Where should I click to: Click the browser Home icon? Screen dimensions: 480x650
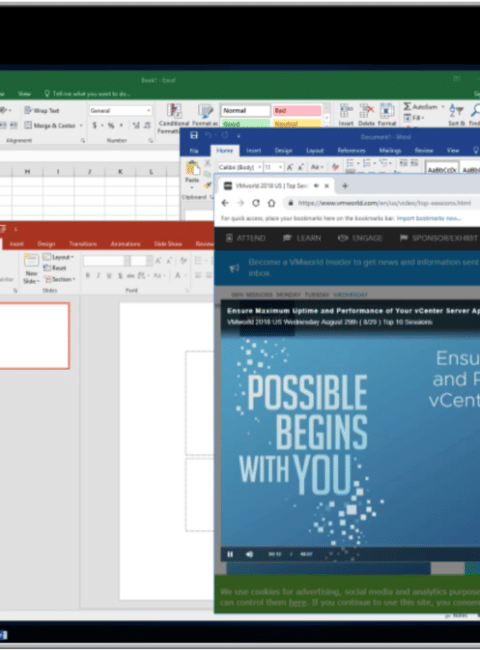pyautogui.click(x=271, y=203)
